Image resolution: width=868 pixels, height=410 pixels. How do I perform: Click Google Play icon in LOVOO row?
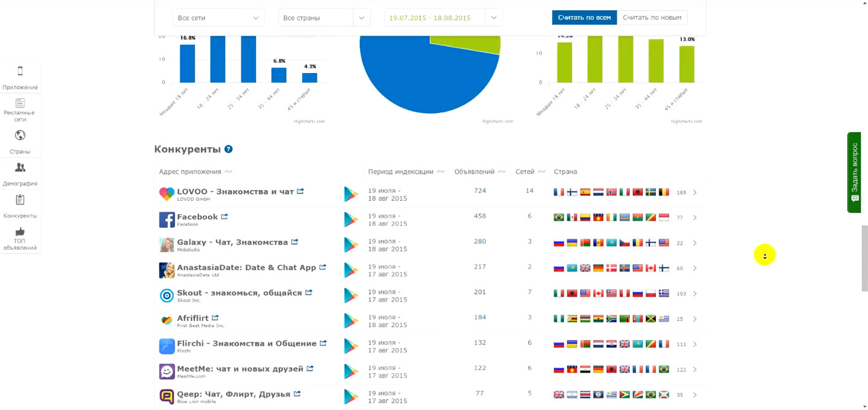pyautogui.click(x=351, y=195)
